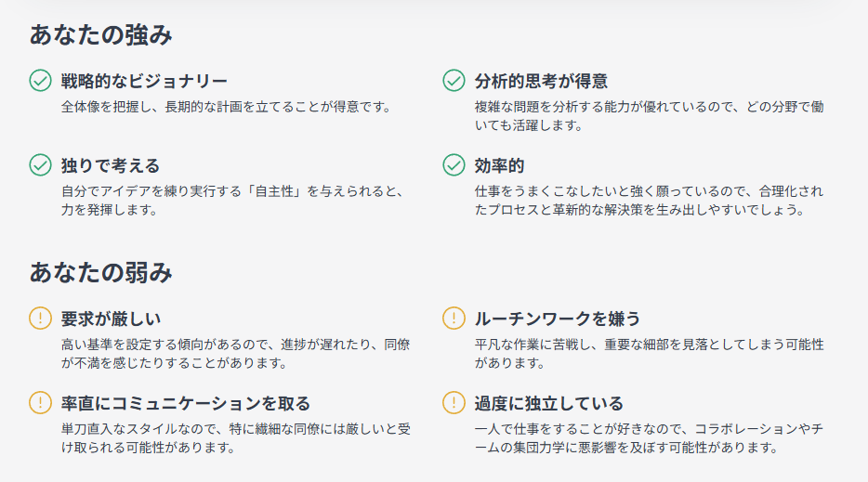Click the orange warning icon beside 要求が厳しい
This screenshot has width=868, height=482.
(40, 319)
